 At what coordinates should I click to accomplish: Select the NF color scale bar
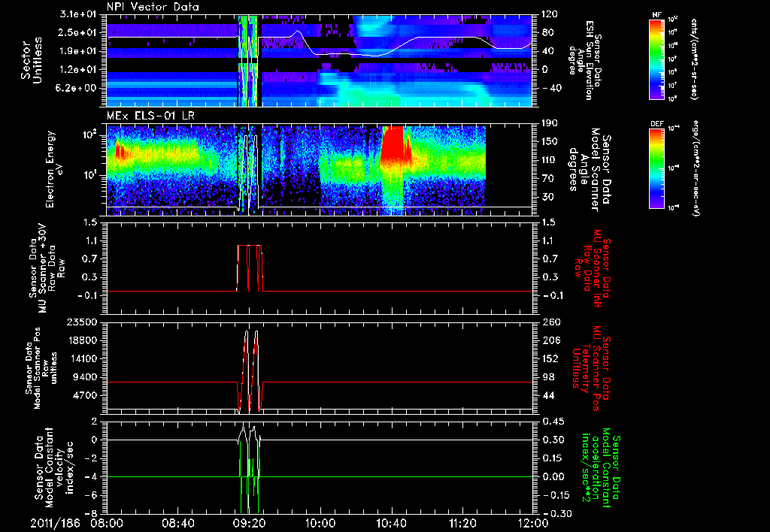coord(656,59)
